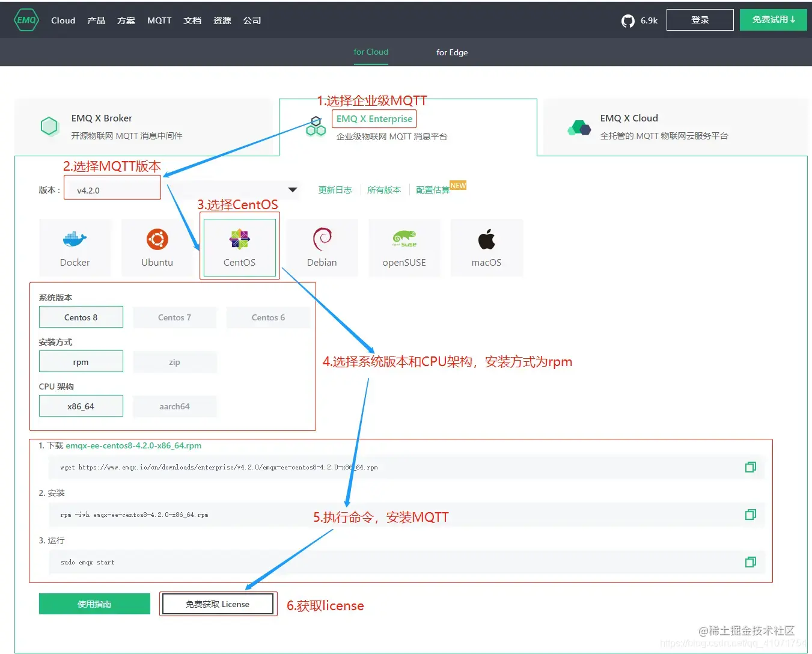Select aarch64 CPU architecture
The height and width of the screenshot is (654, 812).
[x=175, y=406]
